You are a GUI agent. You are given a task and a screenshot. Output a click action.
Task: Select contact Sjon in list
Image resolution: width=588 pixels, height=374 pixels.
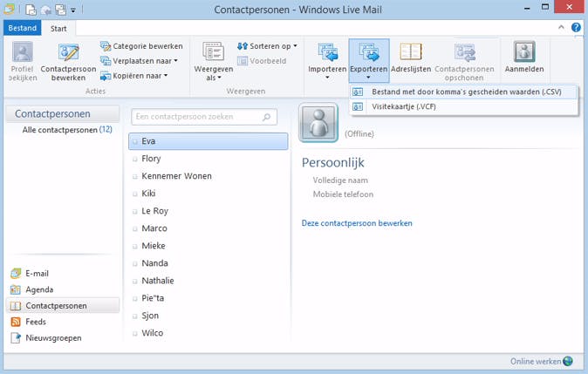(209, 316)
